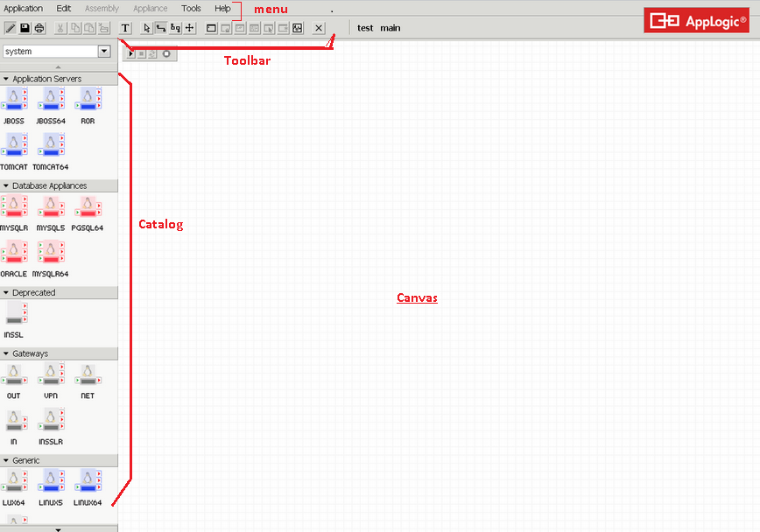Select the four-arrow move tool
Image resolution: width=760 pixels, height=532 pixels.
pyautogui.click(x=189, y=28)
